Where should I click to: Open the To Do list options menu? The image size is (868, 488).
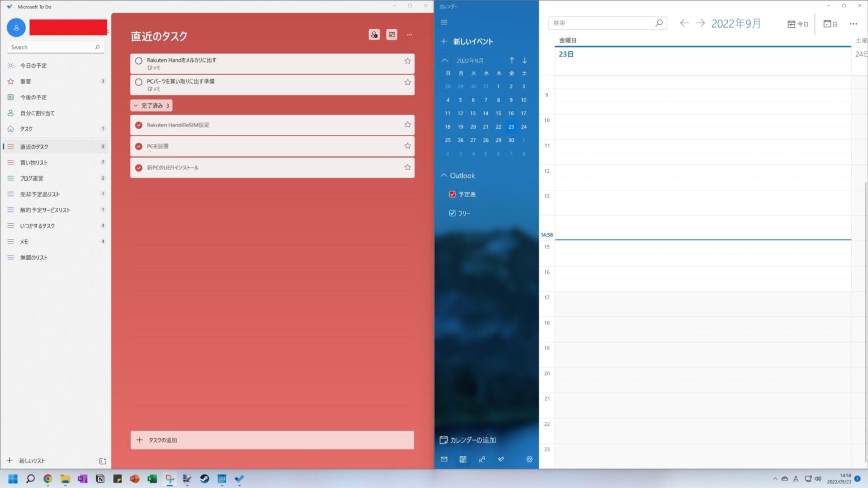click(409, 34)
